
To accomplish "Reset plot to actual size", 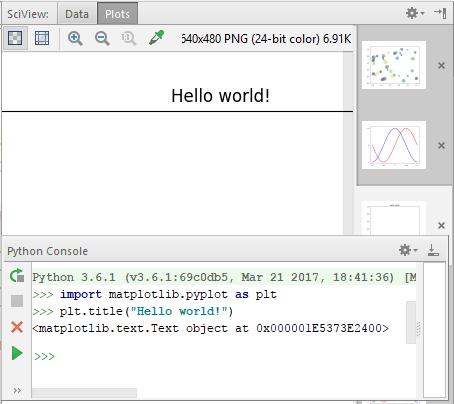I will (129, 38).
